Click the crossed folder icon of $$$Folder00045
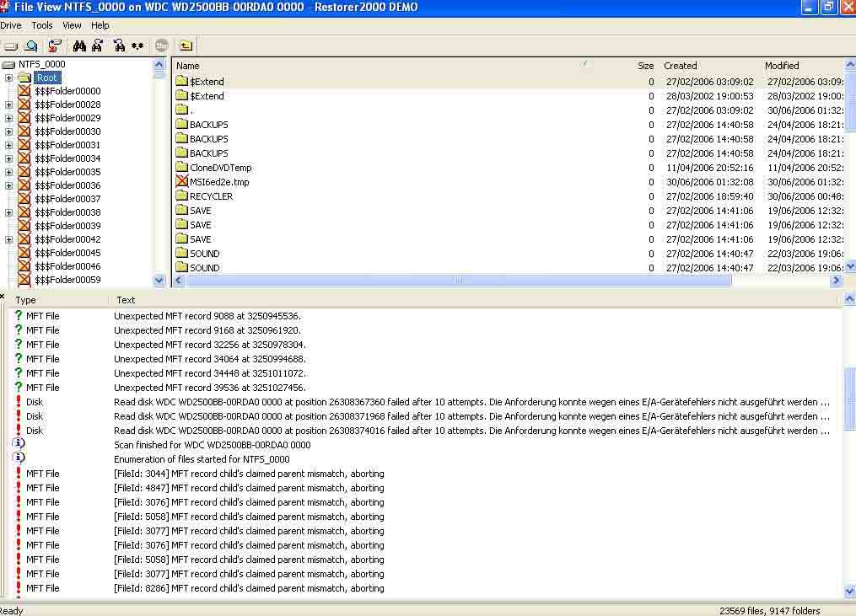The height and width of the screenshot is (616, 856). (x=24, y=253)
